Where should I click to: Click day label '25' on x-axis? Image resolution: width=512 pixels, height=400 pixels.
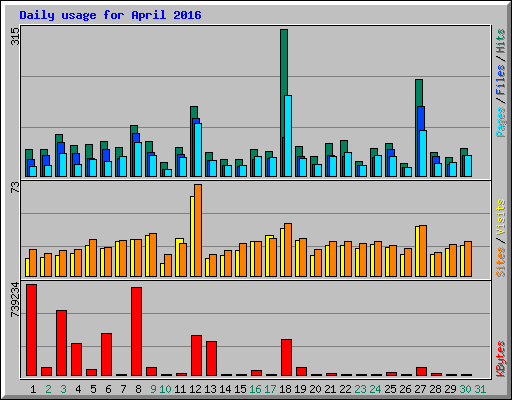390,389
